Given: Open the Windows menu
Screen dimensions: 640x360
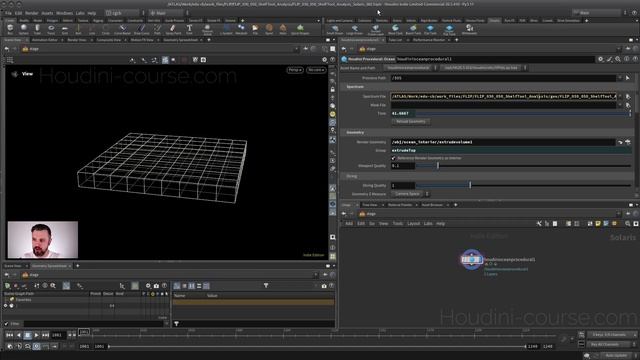Looking at the screenshot, I should tap(64, 13).
